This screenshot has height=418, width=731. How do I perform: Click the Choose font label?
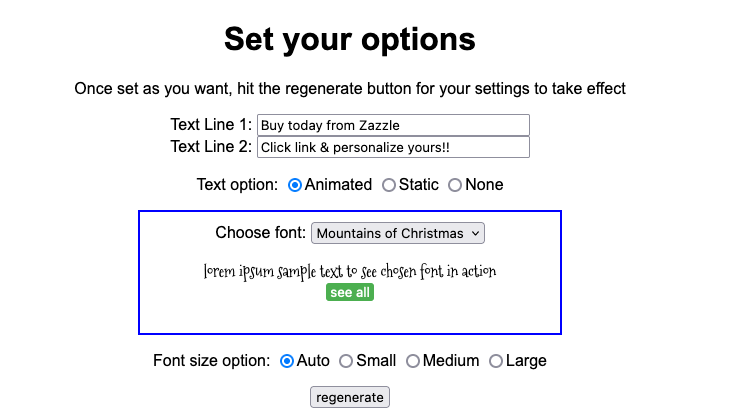(260, 233)
